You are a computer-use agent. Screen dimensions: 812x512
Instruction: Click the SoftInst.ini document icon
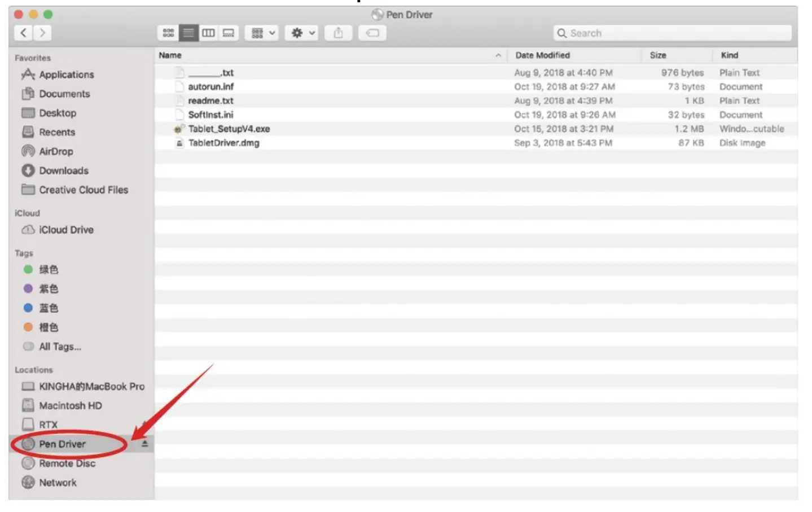[x=179, y=115]
